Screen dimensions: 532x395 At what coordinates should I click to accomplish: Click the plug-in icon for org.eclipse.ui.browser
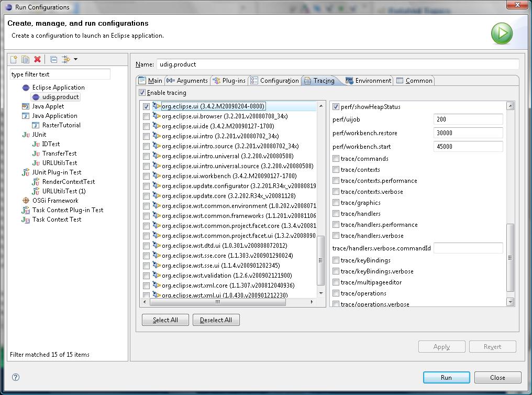click(157, 116)
